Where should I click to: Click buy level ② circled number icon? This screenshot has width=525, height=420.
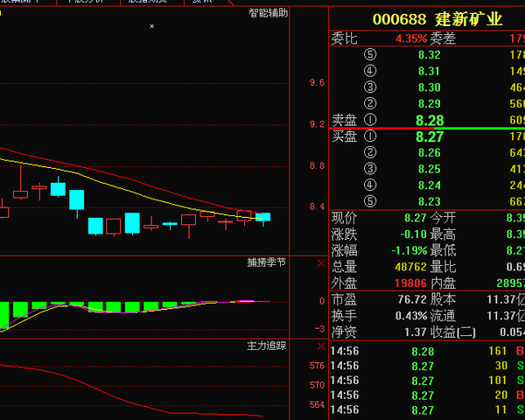pos(369,153)
